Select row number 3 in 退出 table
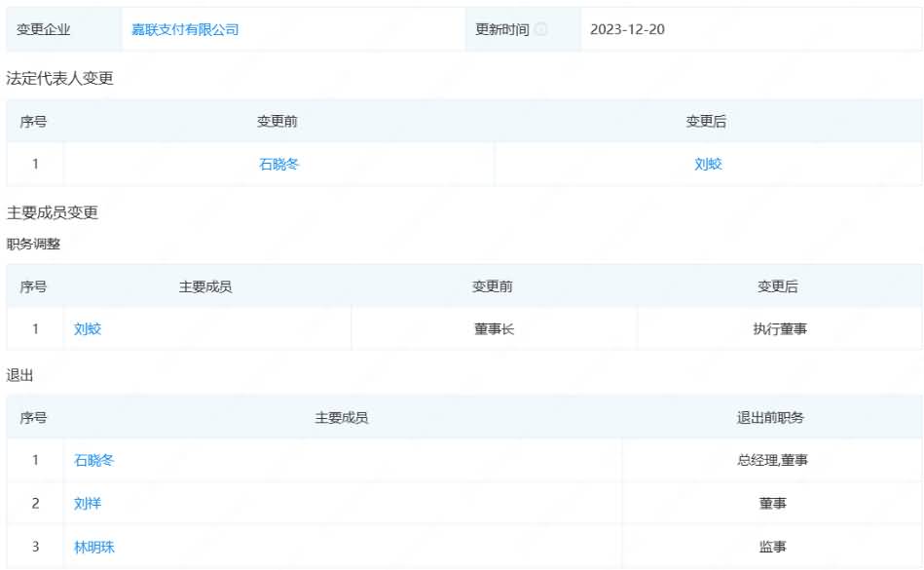924x570 pixels. pyautogui.click(x=35, y=547)
